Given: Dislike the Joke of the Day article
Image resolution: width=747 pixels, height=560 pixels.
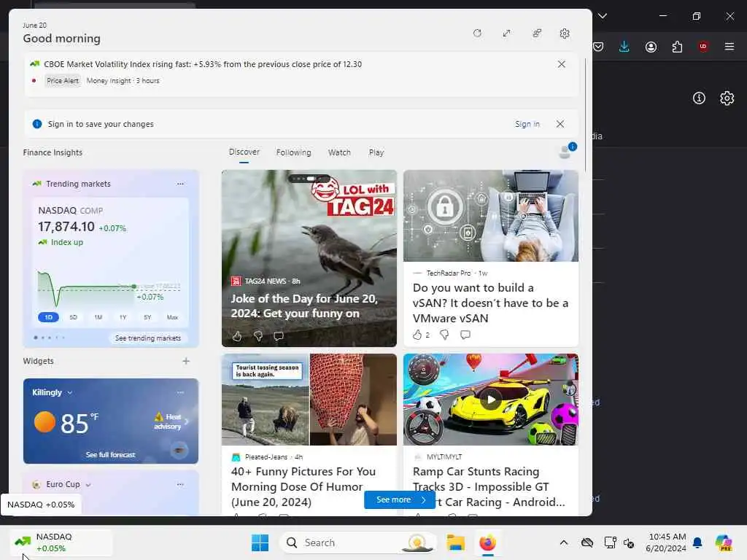Looking at the screenshot, I should click(258, 337).
